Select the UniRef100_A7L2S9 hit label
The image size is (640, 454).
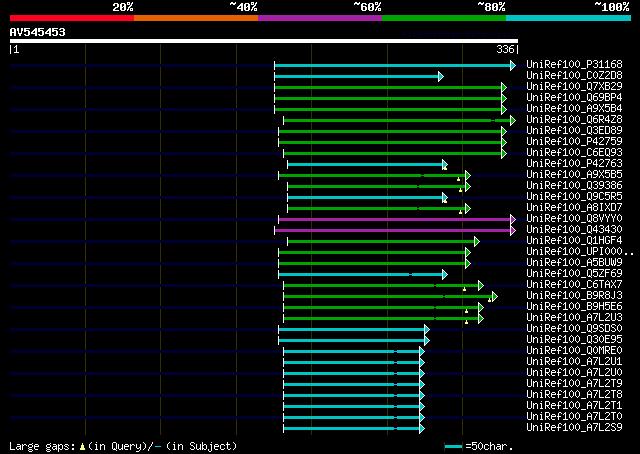click(573, 427)
